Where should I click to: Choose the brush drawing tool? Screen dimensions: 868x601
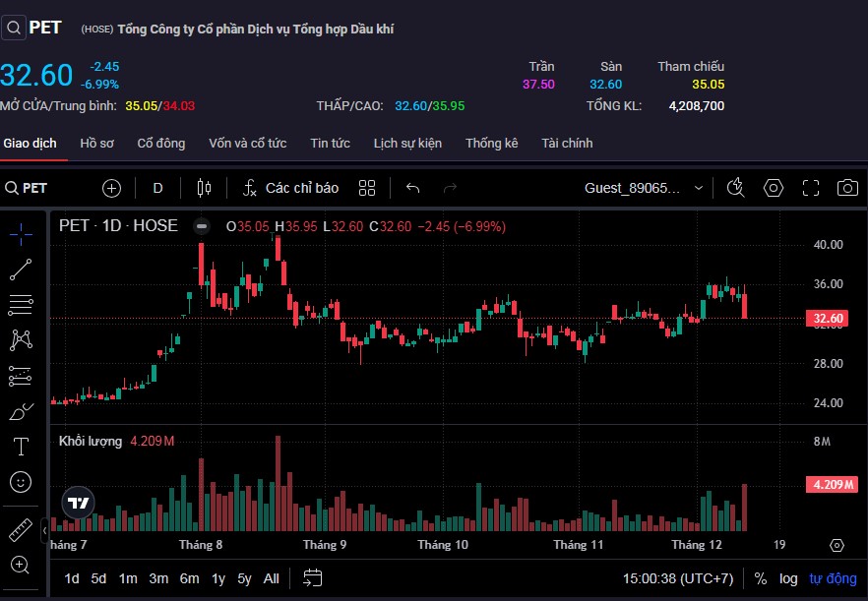click(21, 411)
